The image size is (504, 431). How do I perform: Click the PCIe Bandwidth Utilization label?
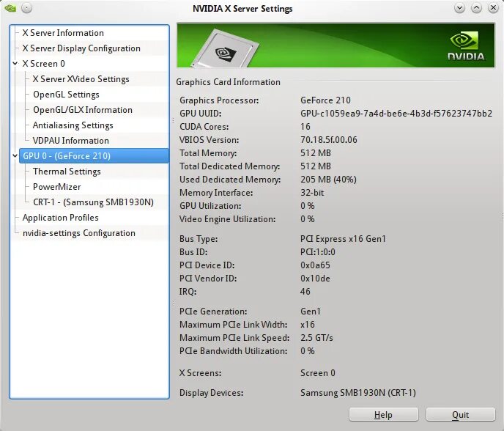point(234,351)
